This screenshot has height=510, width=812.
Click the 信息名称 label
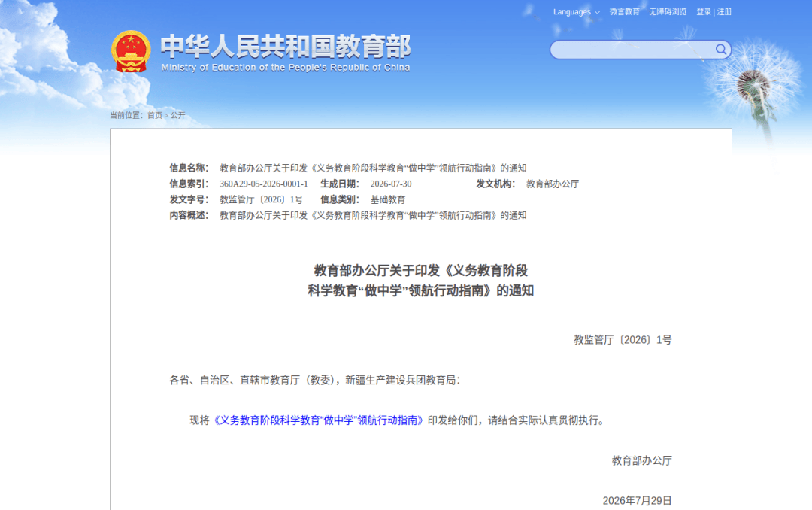click(189, 168)
